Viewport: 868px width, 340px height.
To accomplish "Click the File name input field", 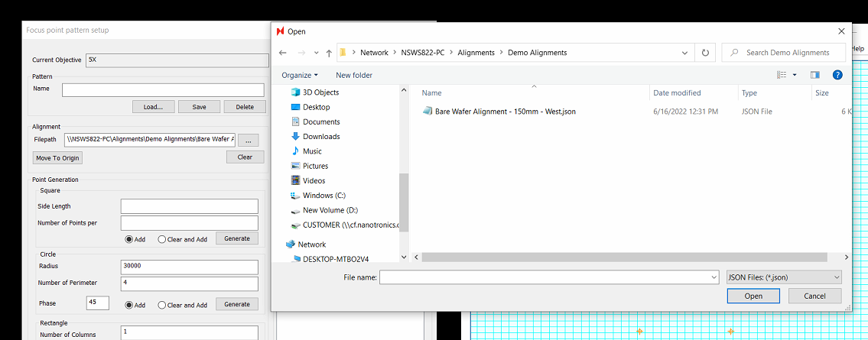I will pos(548,277).
